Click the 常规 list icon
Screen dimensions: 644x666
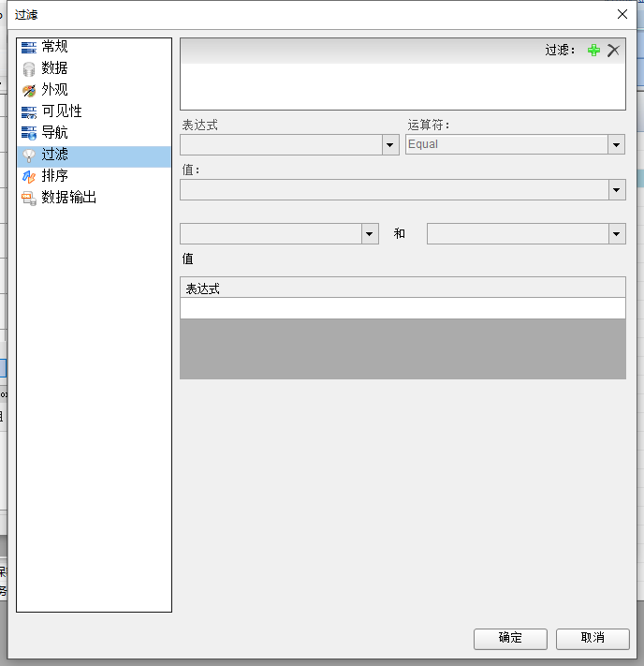pyautogui.click(x=29, y=47)
